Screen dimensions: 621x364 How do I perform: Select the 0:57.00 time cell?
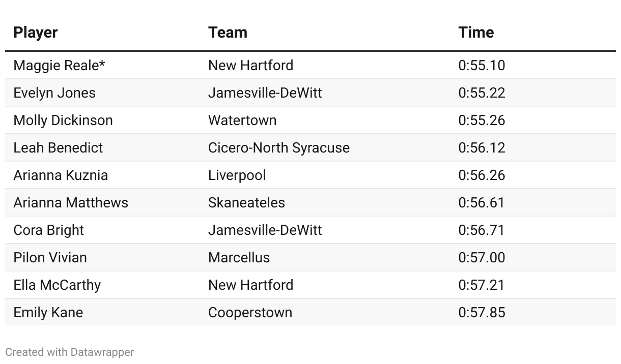[482, 258]
